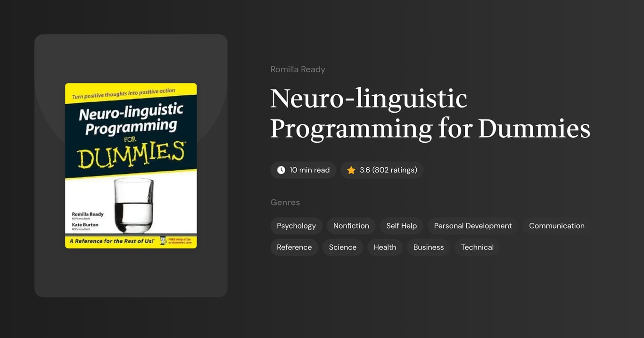This screenshot has height=338, width=644.
Task: Open the Self Help genre
Action: 401,226
